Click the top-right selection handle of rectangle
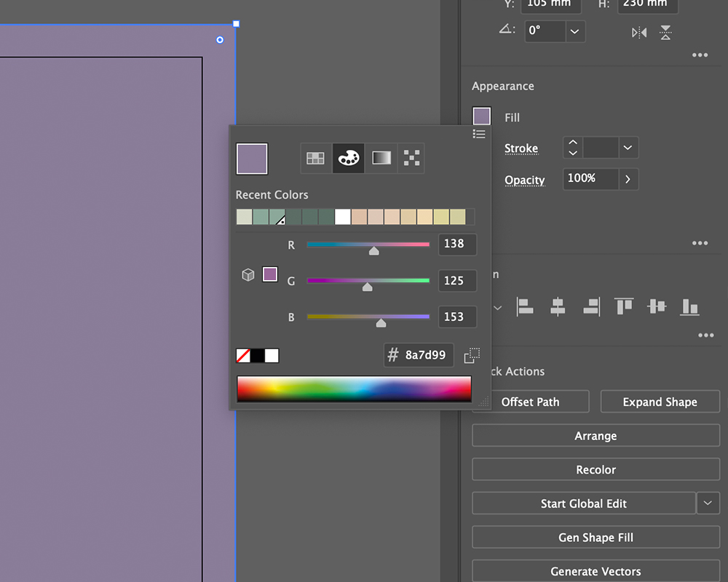The image size is (728, 582). click(x=236, y=24)
